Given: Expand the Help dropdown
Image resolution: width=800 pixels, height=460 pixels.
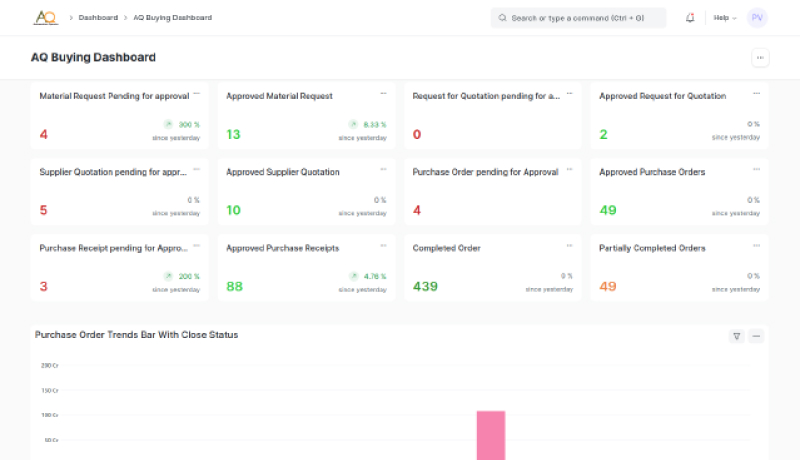Looking at the screenshot, I should tap(724, 18).
